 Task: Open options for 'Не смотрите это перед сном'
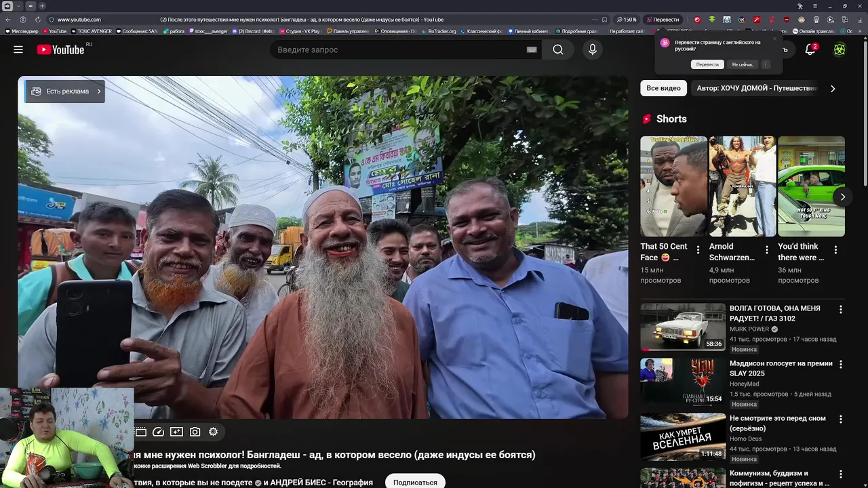tap(841, 419)
